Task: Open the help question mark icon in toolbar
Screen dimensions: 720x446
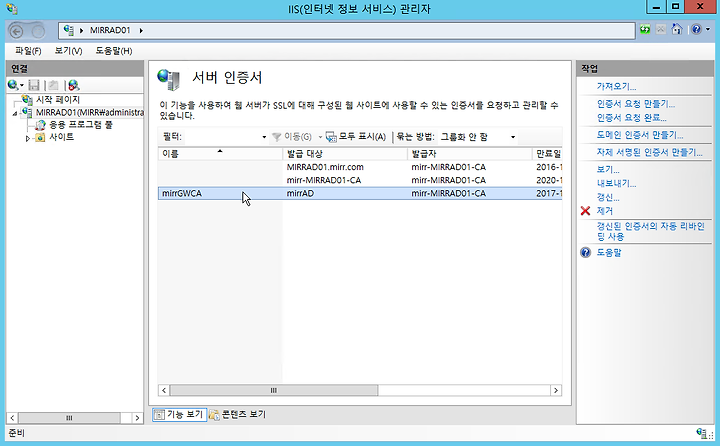Action: coord(697,29)
